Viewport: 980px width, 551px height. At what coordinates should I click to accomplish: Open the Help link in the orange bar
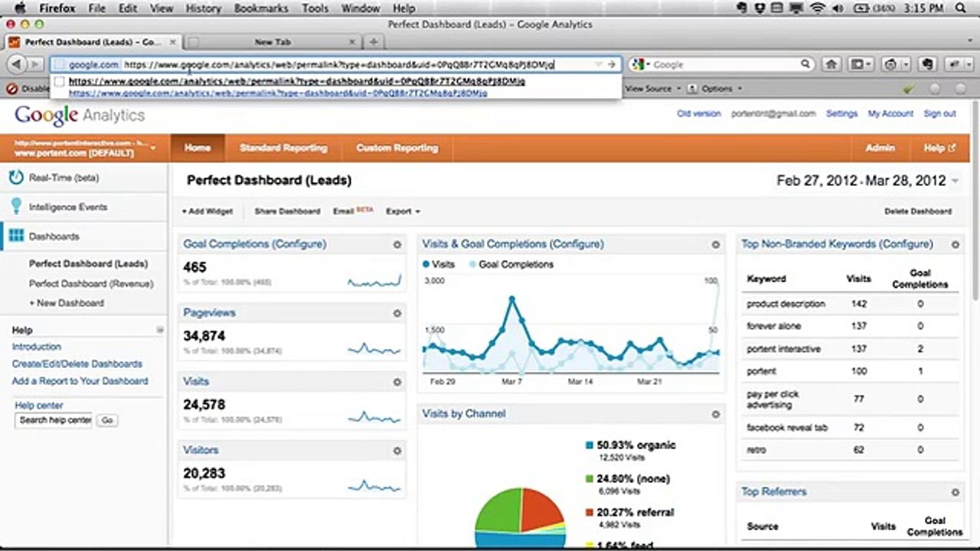pos(939,148)
